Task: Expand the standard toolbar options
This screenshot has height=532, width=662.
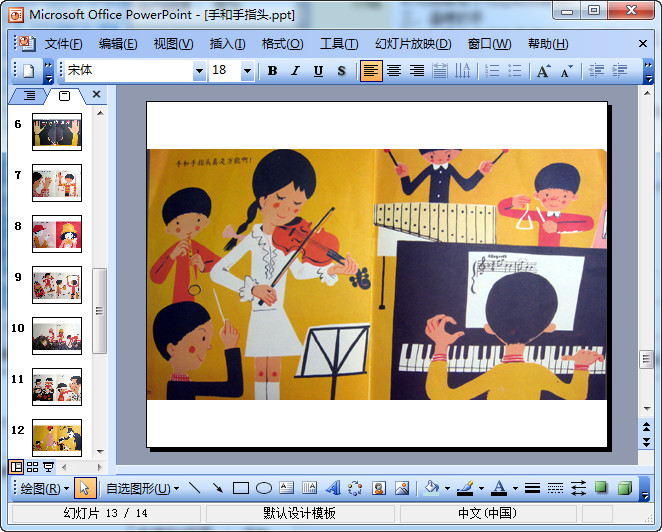Action: click(x=49, y=71)
